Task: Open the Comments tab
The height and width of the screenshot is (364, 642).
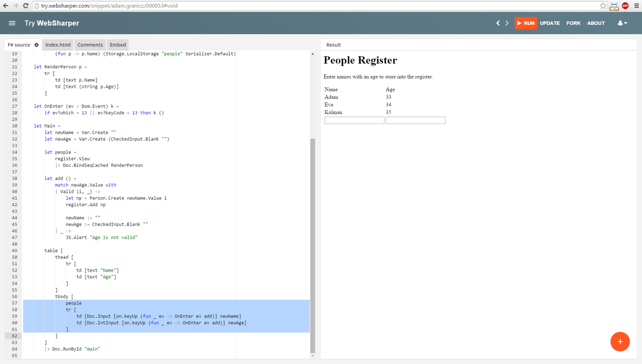Action: pos(90,45)
